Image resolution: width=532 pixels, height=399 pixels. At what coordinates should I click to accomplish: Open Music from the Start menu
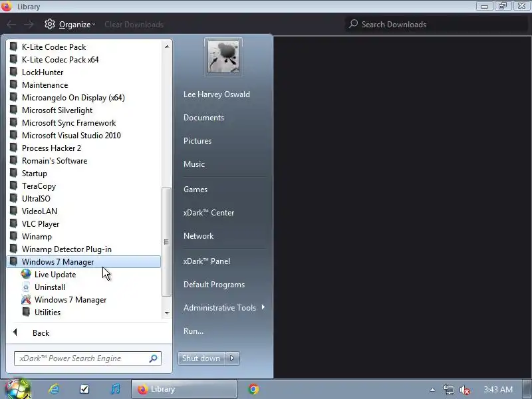pos(194,164)
